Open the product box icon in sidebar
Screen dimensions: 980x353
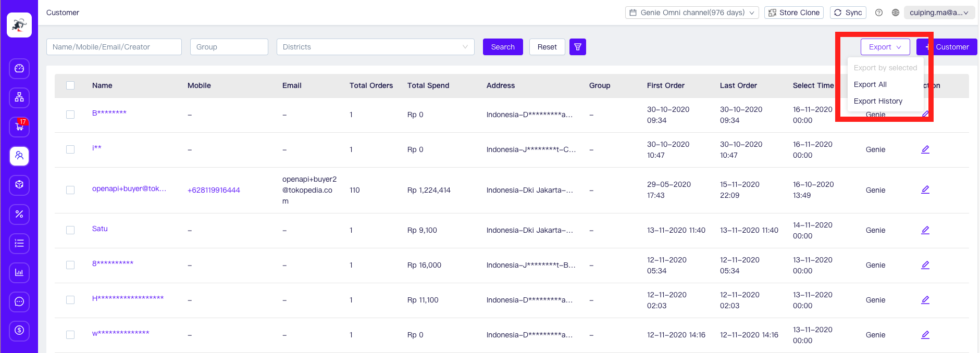click(19, 185)
